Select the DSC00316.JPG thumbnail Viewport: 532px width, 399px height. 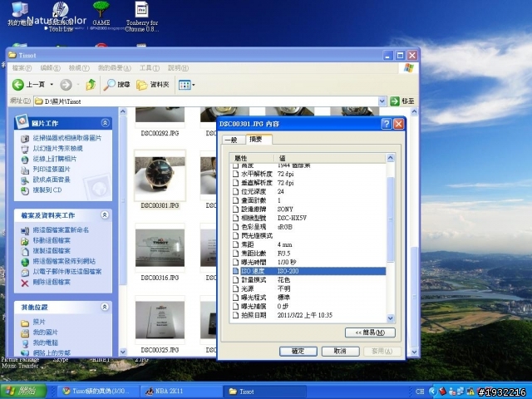(160, 248)
